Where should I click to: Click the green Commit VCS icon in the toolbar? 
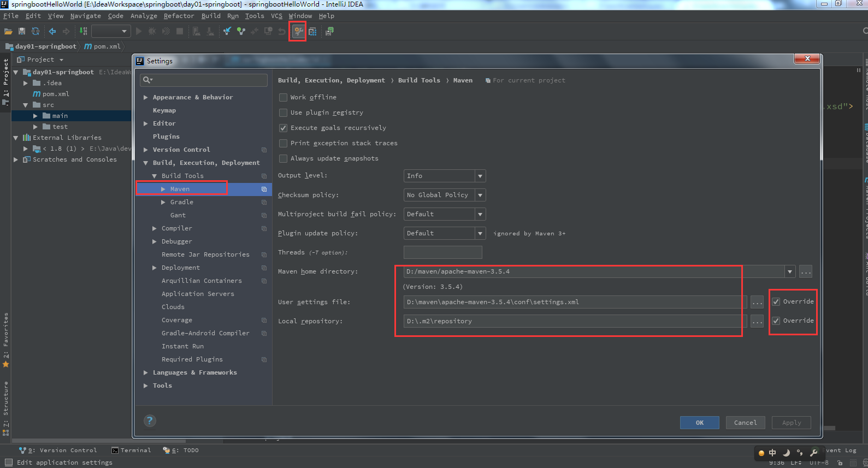(241, 32)
